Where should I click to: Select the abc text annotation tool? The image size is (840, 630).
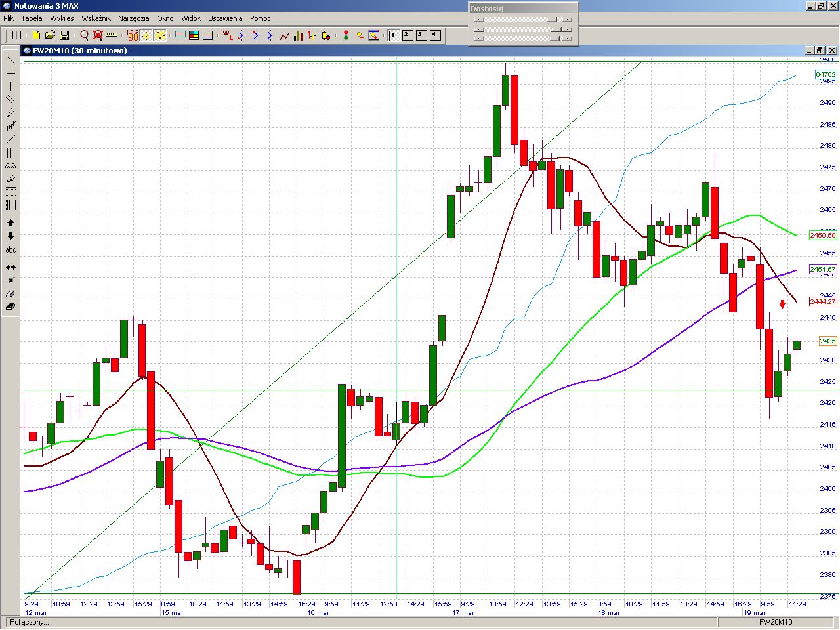10,249
